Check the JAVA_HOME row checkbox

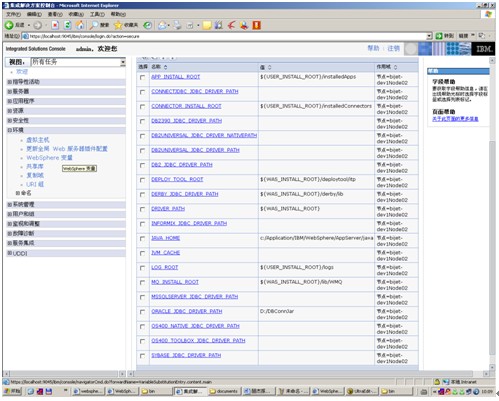[143, 239]
